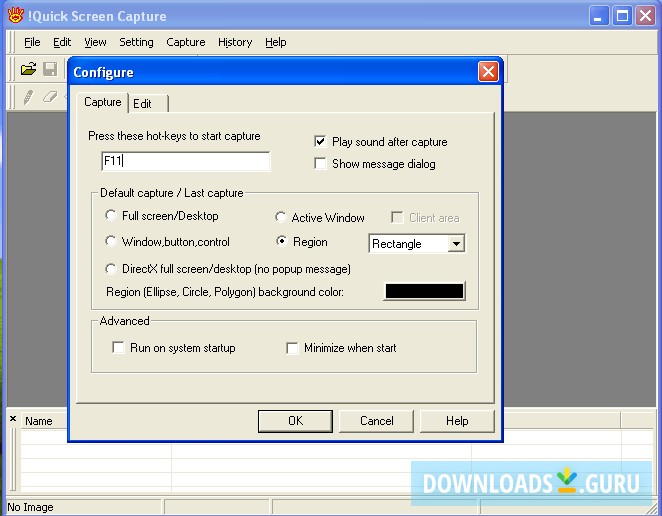
Task: Click the Cancel button
Action: 376,421
